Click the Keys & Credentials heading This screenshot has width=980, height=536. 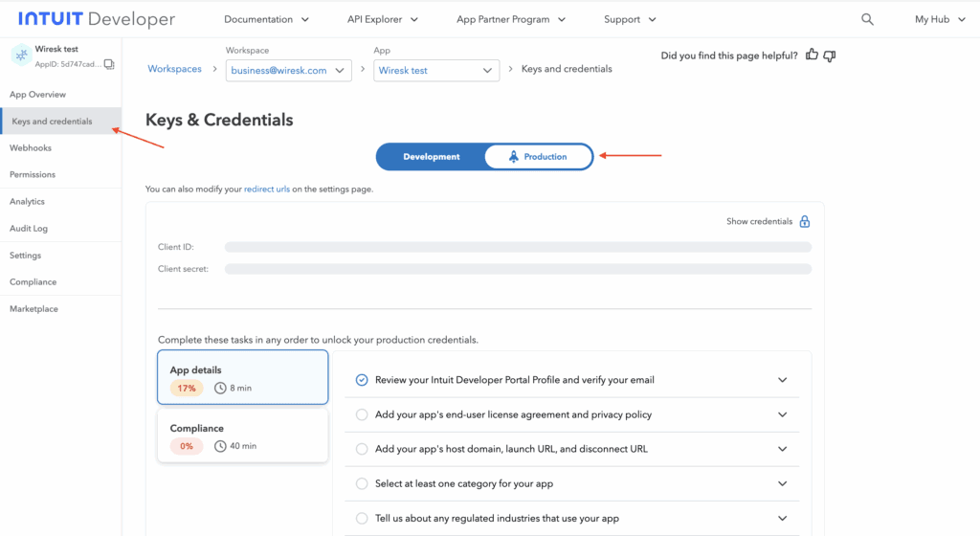coord(219,120)
